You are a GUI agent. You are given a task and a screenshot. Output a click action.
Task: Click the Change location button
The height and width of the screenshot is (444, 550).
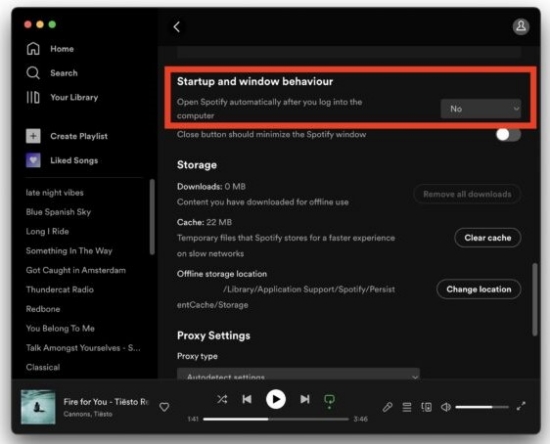(478, 289)
